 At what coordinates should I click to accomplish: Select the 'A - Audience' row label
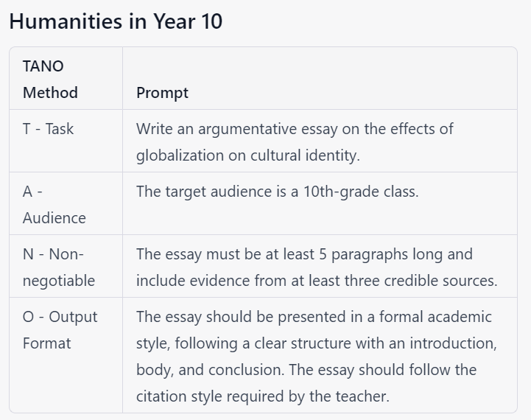coord(54,205)
